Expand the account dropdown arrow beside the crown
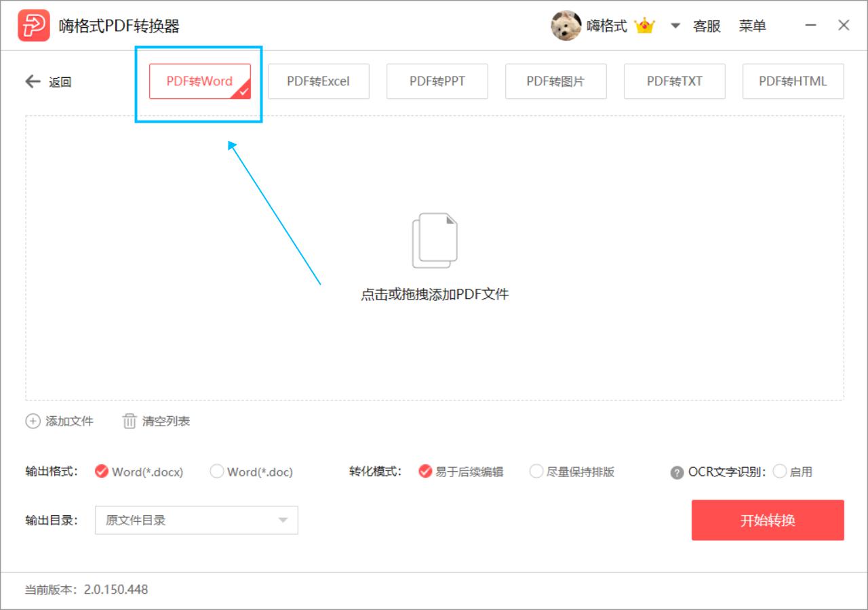868x610 pixels. click(x=675, y=26)
